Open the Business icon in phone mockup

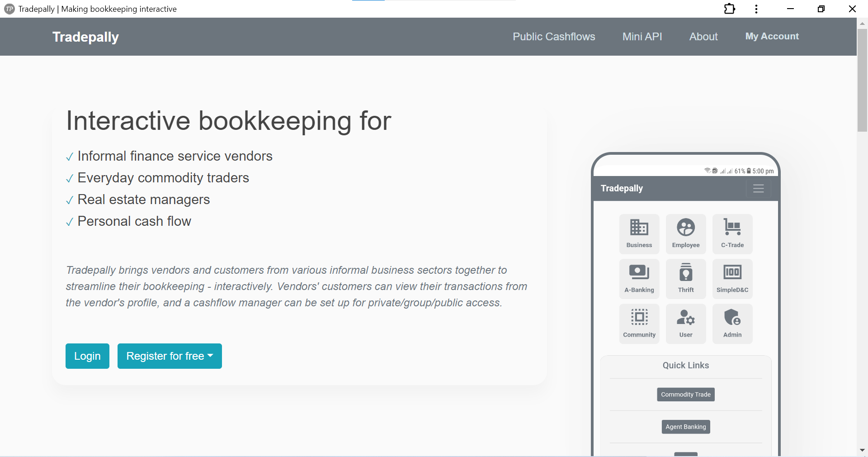[639, 234]
